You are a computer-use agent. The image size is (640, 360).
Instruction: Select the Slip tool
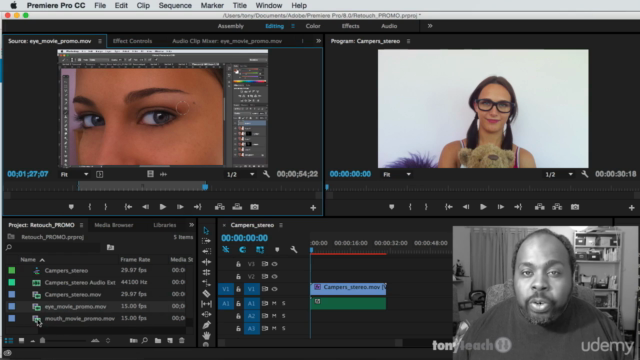(206, 304)
